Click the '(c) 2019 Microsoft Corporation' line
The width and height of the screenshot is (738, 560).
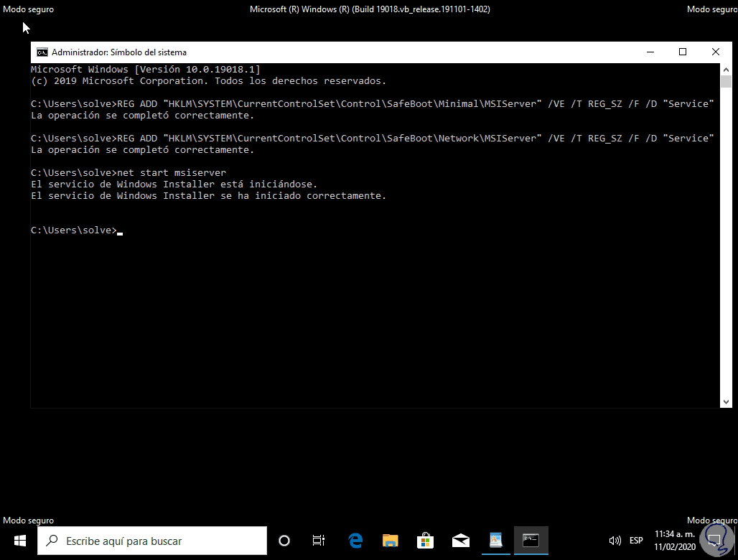[208, 81]
